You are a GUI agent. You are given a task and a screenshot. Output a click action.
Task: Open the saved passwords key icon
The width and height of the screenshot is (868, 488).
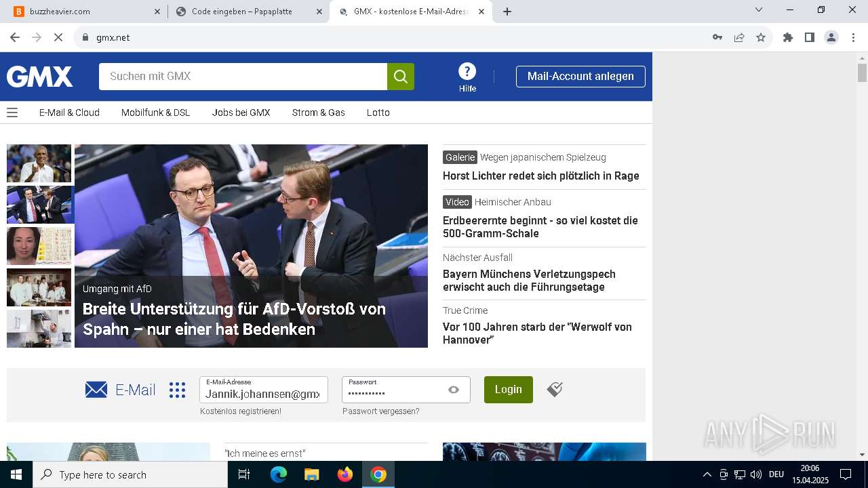tap(717, 37)
